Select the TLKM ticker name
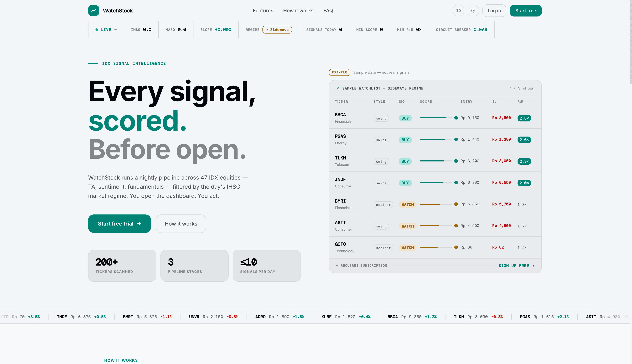Viewport: 632px width, 364px height. [341, 158]
